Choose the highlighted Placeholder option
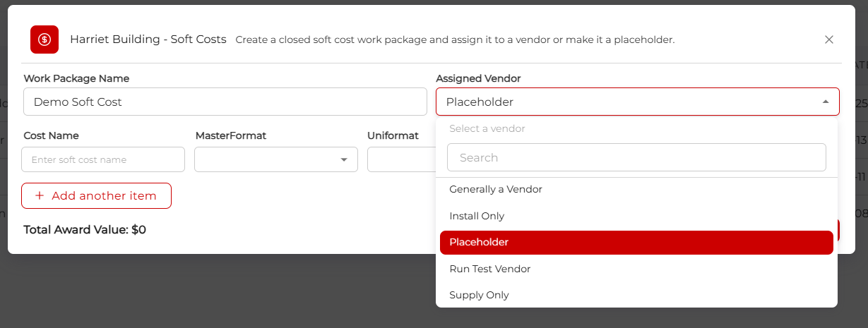This screenshot has width=868, height=328. (x=636, y=242)
